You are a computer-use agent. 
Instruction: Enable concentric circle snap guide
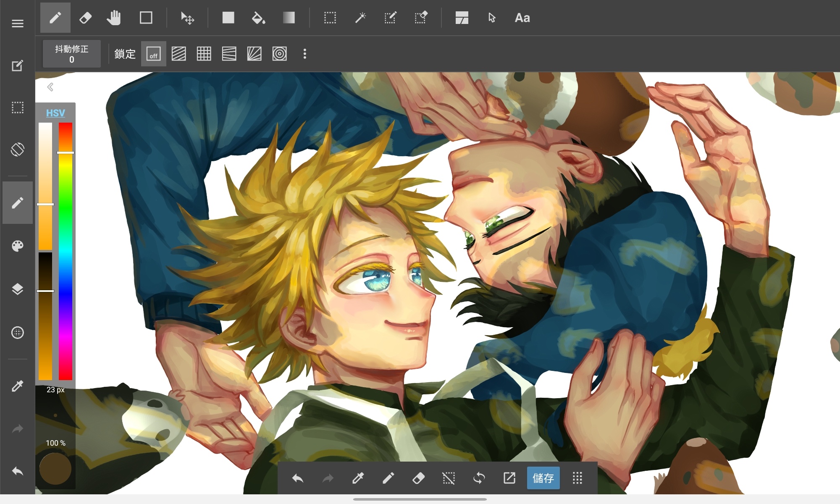click(x=280, y=54)
